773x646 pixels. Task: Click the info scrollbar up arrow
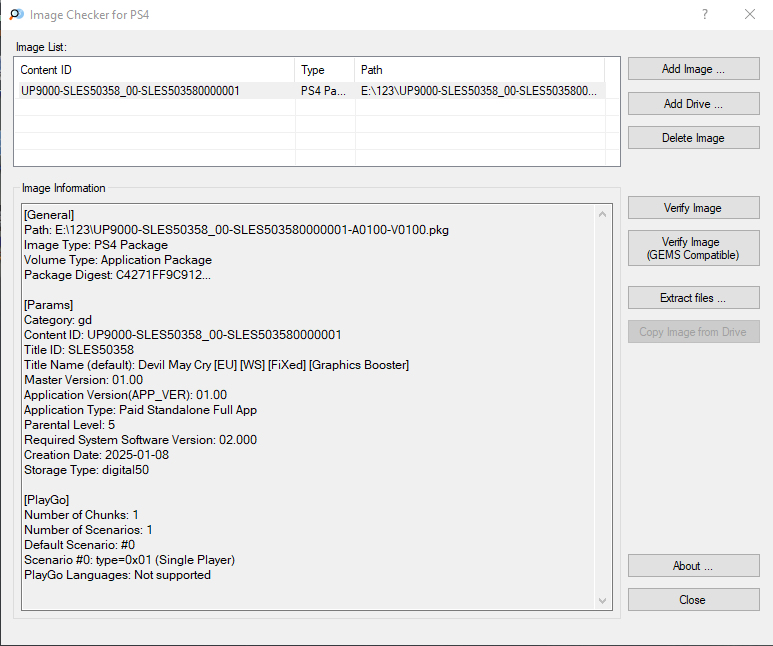(602, 214)
